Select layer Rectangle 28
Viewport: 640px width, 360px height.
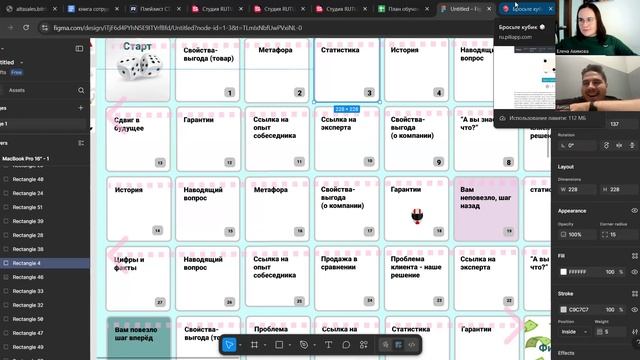tap(28, 235)
